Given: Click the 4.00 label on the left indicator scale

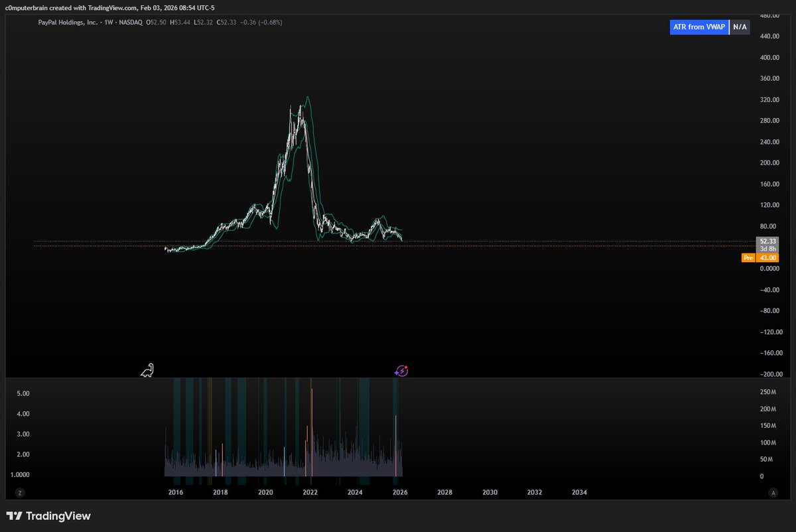Looking at the screenshot, I should (23, 414).
